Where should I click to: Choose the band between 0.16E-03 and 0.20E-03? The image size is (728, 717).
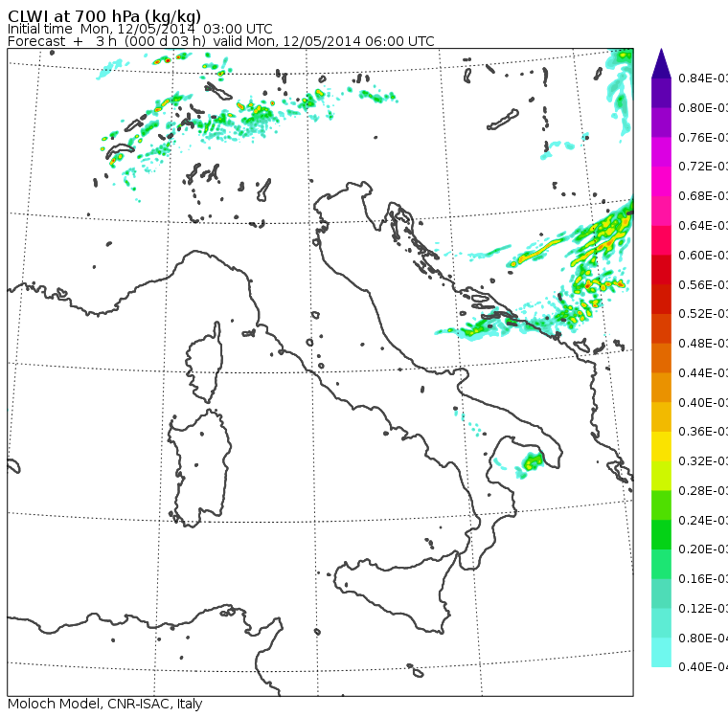661,564
